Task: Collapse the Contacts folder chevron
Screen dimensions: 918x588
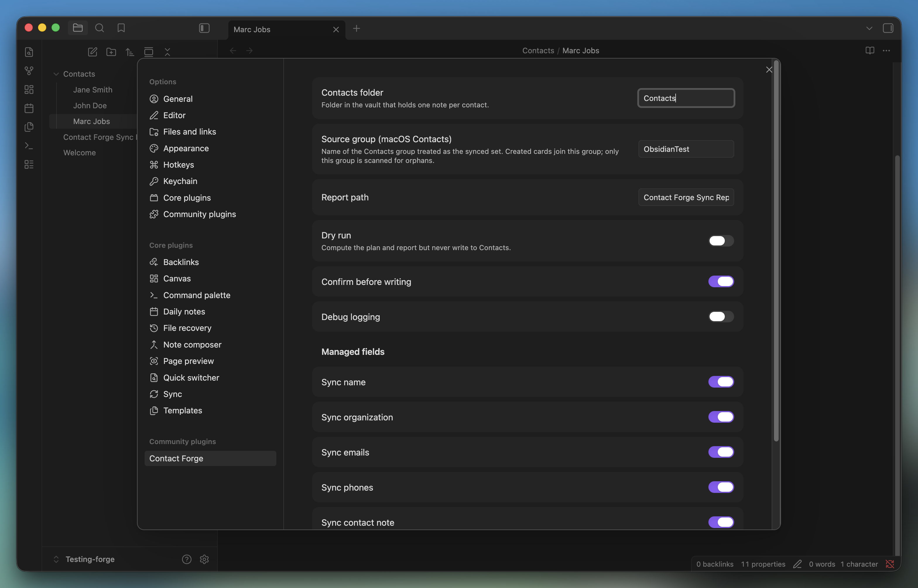Action: point(56,74)
